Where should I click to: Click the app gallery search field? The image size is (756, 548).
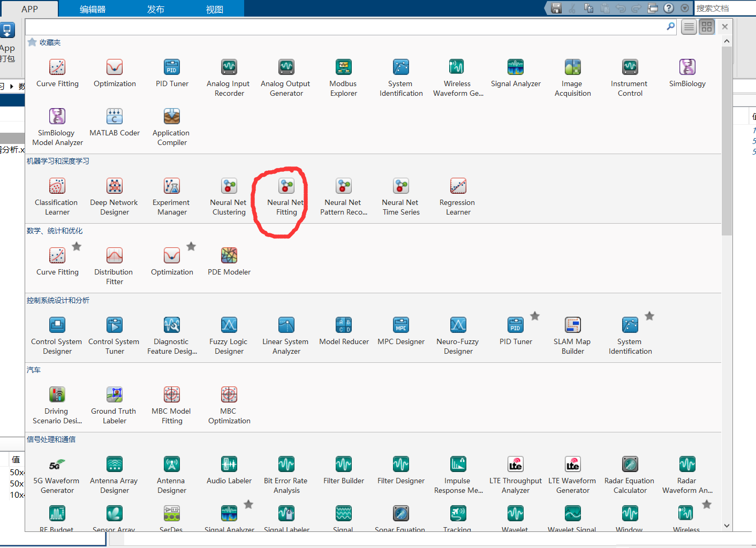[x=345, y=26]
